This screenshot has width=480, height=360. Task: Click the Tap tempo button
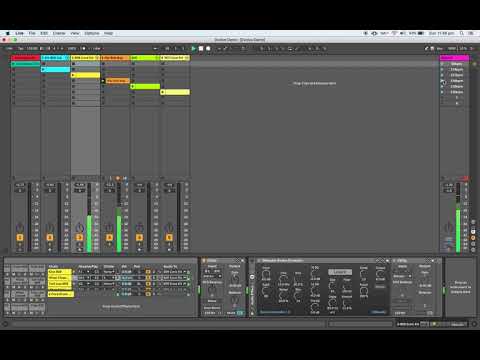point(21,49)
